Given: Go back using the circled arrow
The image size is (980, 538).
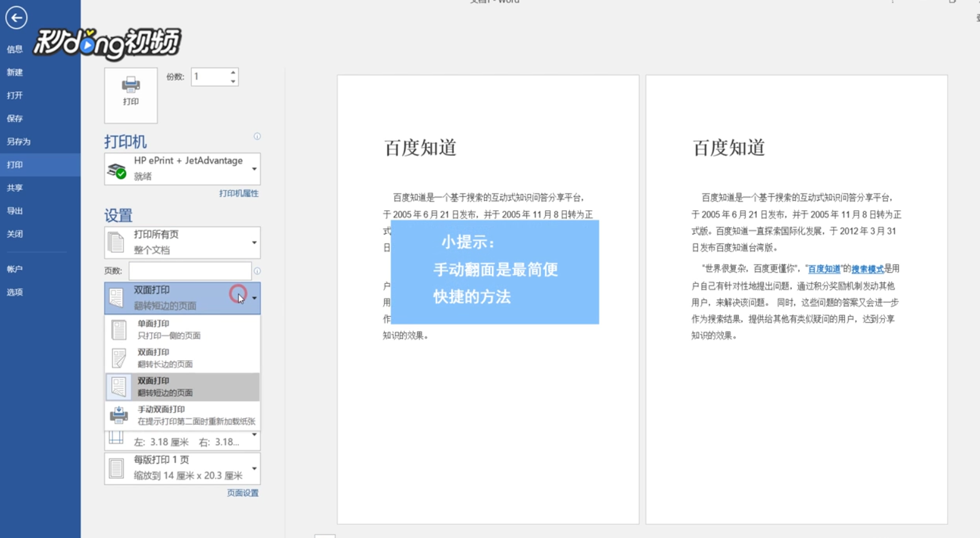Looking at the screenshot, I should point(16,18).
